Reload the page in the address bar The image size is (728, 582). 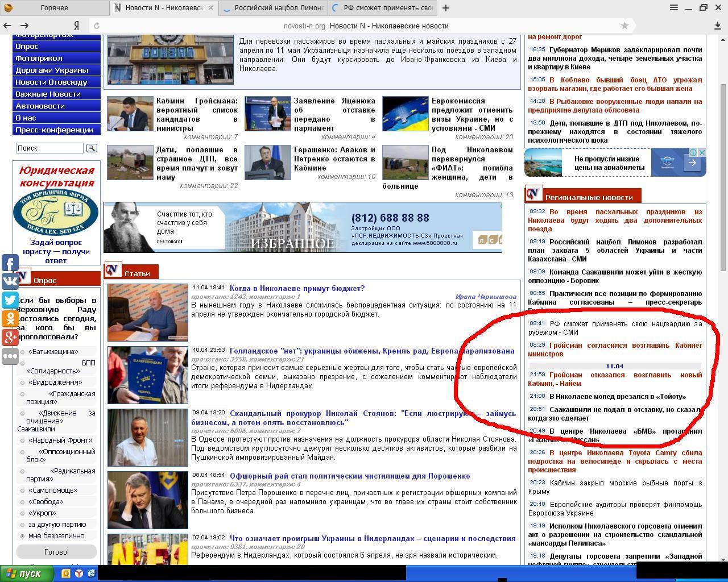97,26
